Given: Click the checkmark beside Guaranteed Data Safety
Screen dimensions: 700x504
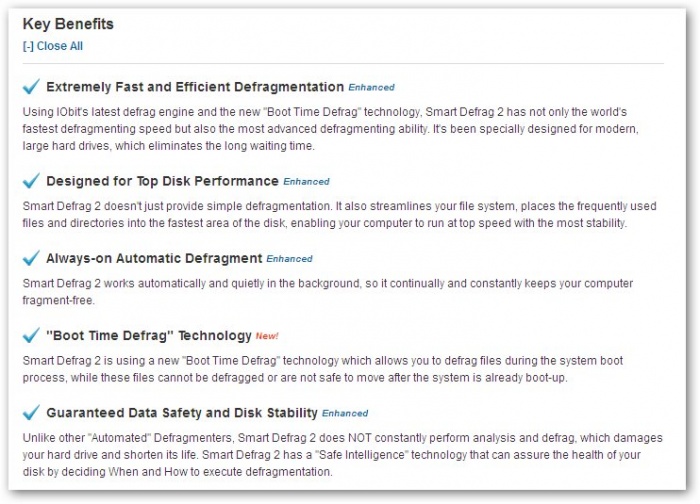Looking at the screenshot, I should click(31, 413).
